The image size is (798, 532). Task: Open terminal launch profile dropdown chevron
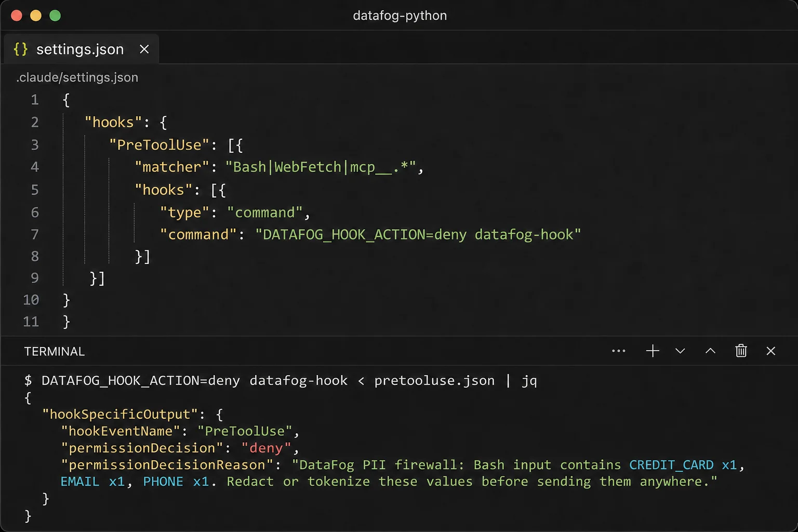coord(680,351)
